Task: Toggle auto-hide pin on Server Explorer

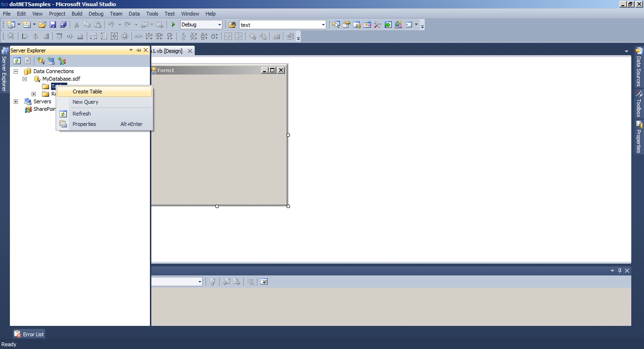Action: point(138,50)
